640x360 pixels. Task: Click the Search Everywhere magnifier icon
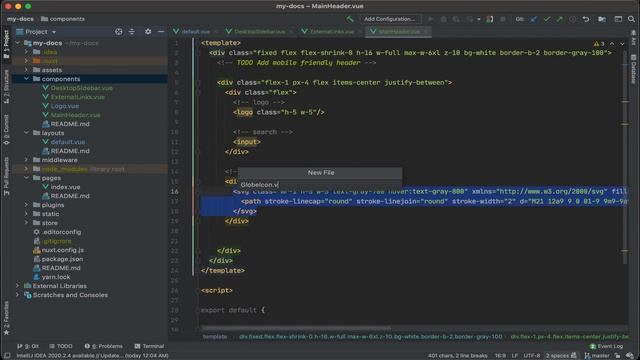(631, 19)
